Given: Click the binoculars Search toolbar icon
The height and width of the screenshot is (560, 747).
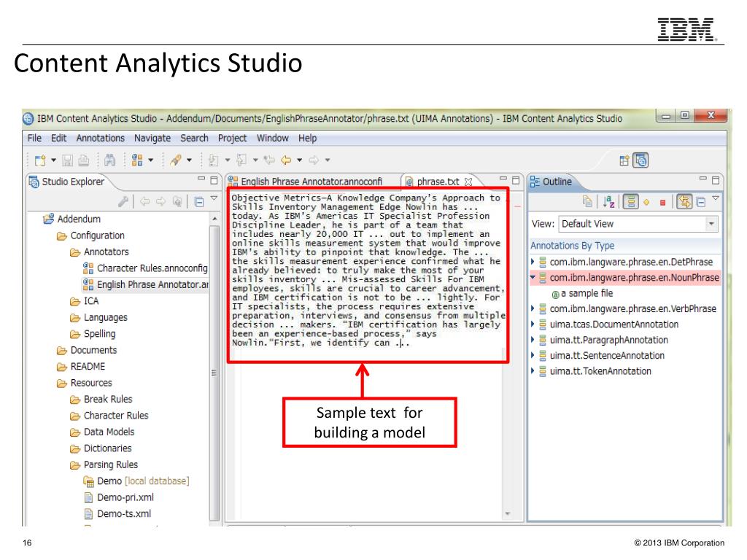Looking at the screenshot, I should pos(110,160).
